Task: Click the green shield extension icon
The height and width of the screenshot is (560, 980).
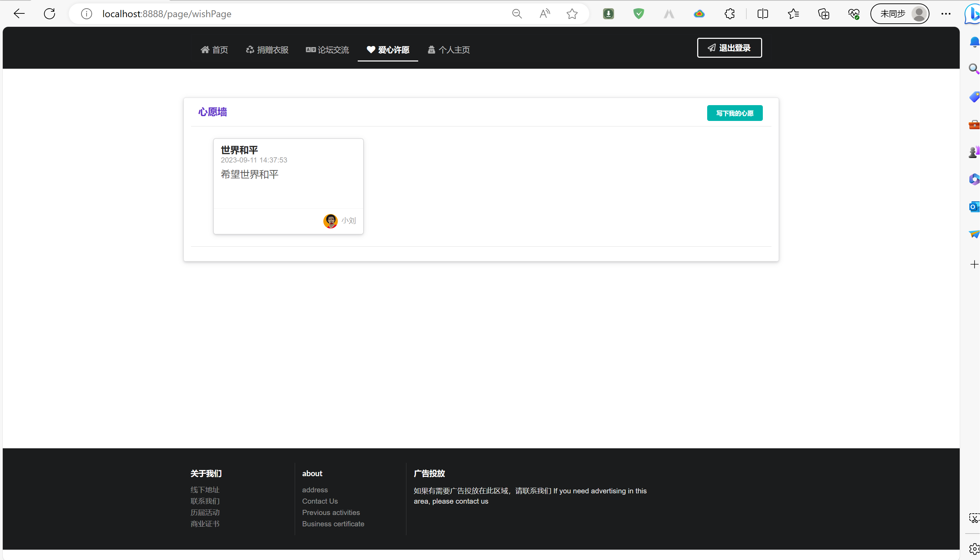Action: tap(638, 14)
